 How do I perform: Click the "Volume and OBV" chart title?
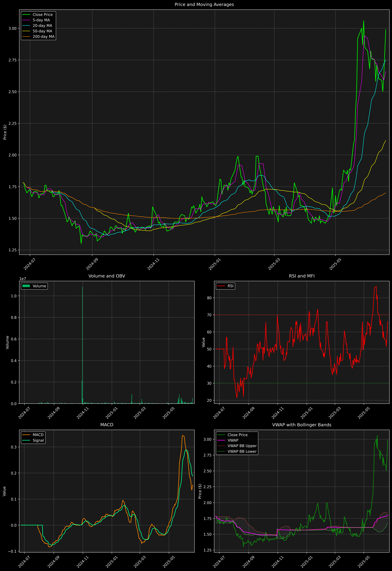coord(107,276)
